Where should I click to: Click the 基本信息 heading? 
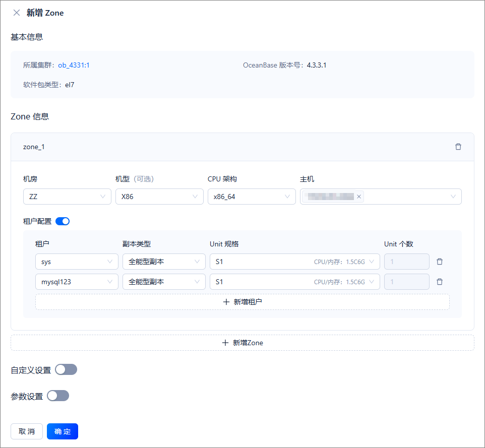point(27,37)
